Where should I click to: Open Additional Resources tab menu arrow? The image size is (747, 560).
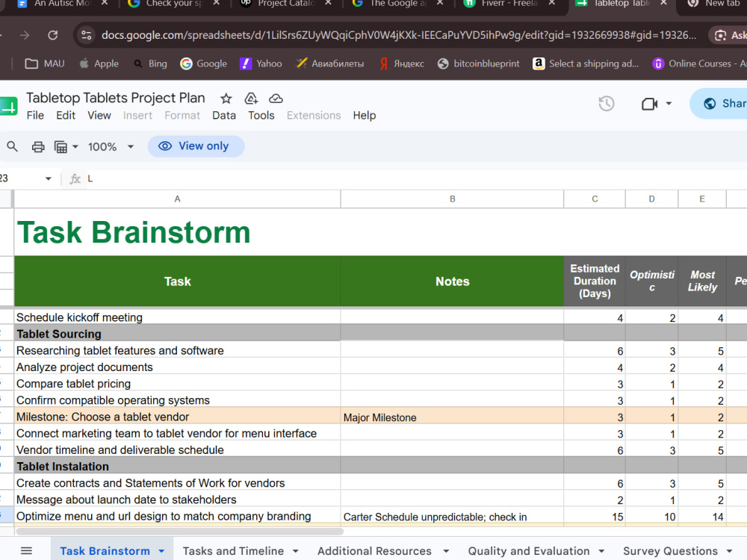click(x=446, y=551)
